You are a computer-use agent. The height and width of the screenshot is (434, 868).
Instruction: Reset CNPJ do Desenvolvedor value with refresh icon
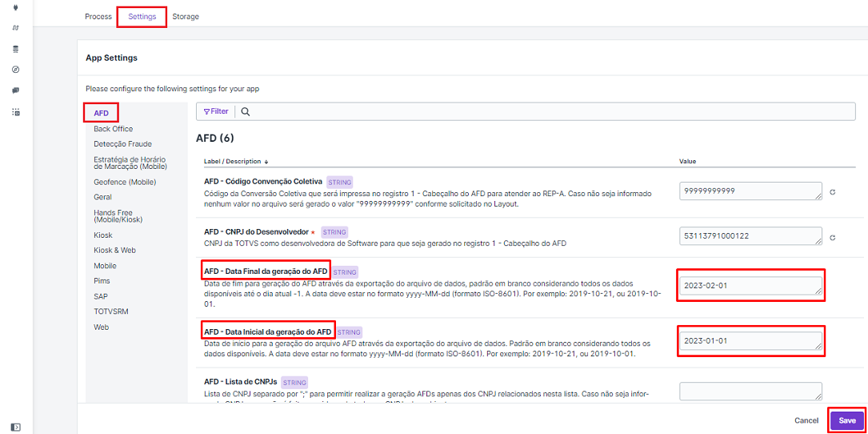point(832,237)
